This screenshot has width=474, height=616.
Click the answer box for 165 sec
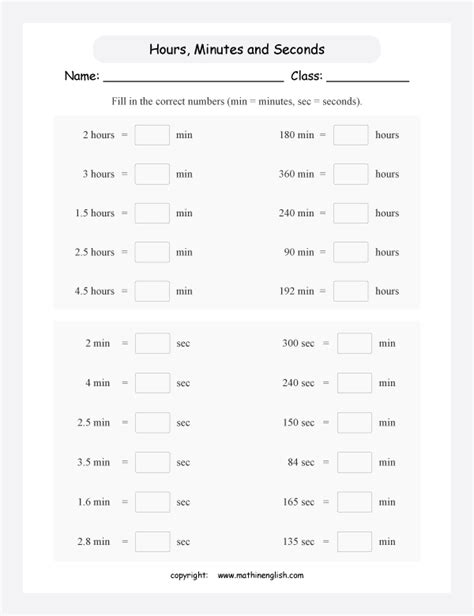[354, 502]
